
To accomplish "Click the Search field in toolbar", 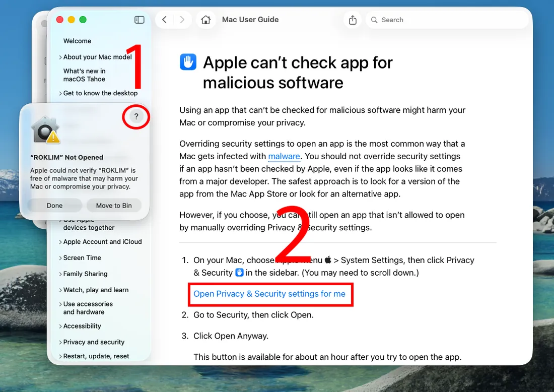I will [447, 20].
